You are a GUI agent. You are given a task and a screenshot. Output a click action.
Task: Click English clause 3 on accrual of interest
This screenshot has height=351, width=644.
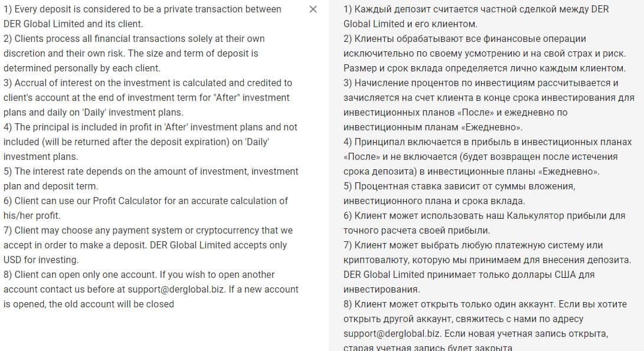coord(148,83)
